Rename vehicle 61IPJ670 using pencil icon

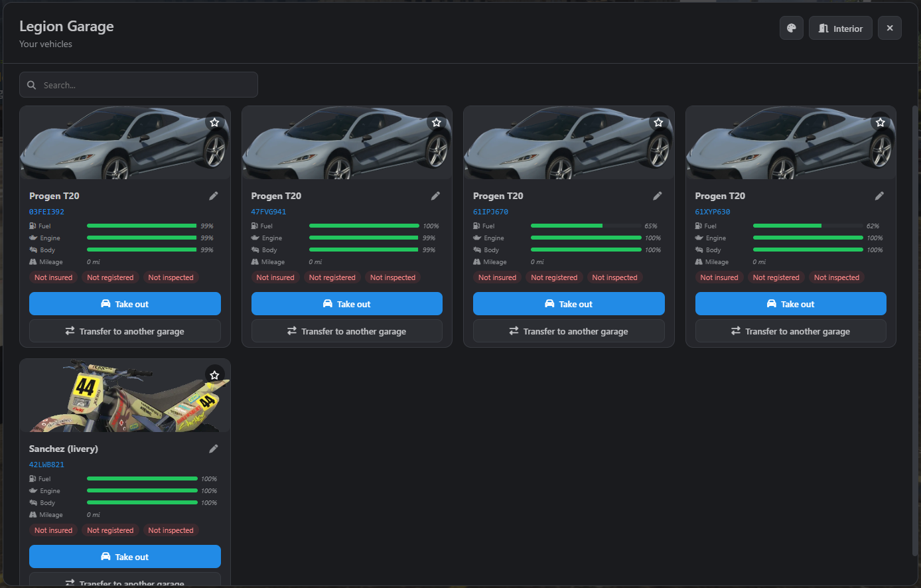click(657, 196)
